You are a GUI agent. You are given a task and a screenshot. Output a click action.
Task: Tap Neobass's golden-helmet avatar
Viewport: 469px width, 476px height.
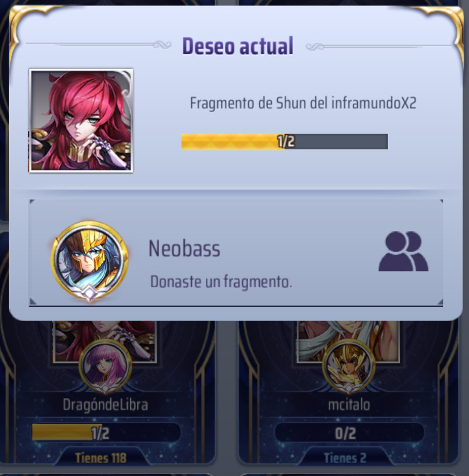90,261
